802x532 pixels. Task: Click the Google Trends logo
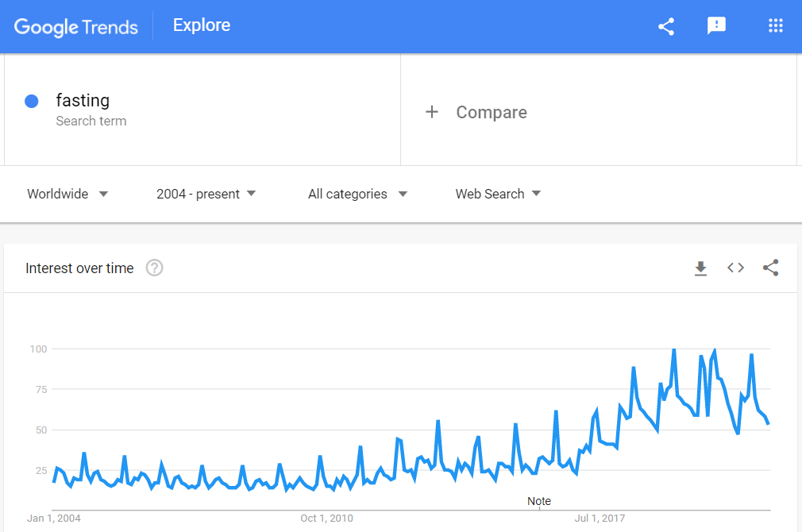[x=76, y=27]
